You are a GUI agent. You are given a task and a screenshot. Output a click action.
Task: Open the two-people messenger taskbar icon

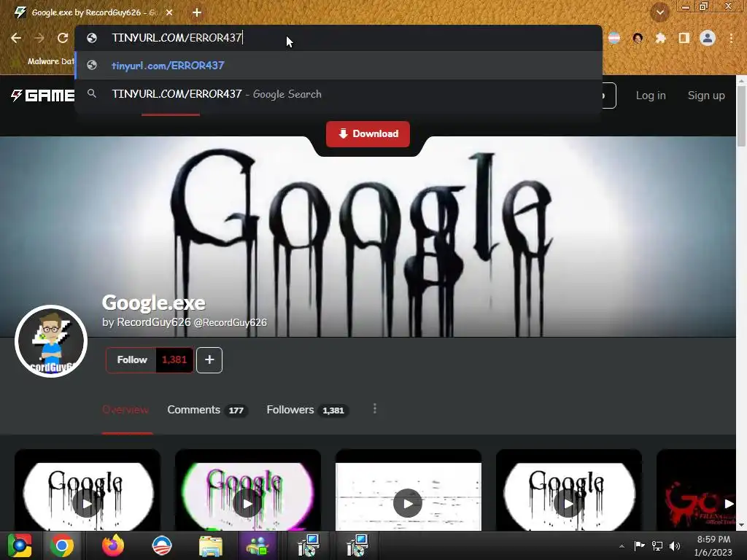click(258, 545)
